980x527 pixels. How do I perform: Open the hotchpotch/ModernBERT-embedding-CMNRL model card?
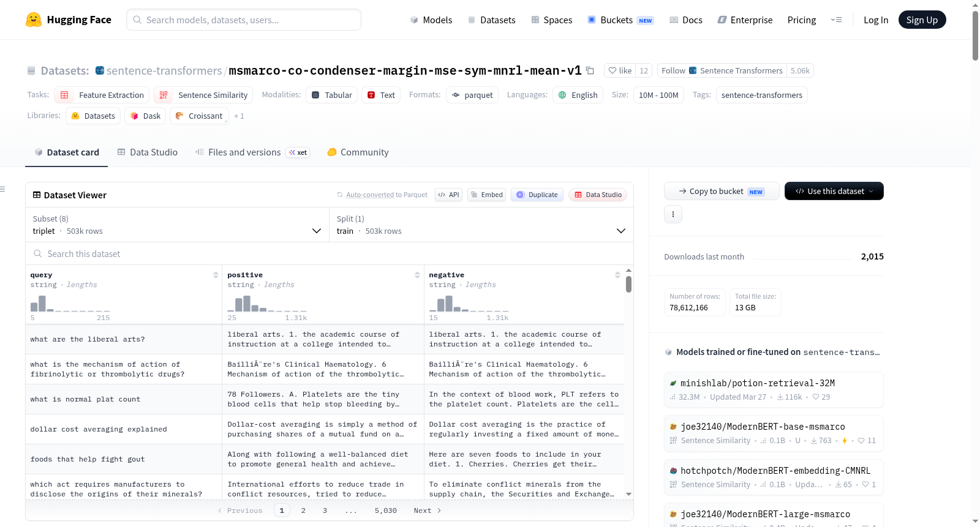point(774,477)
